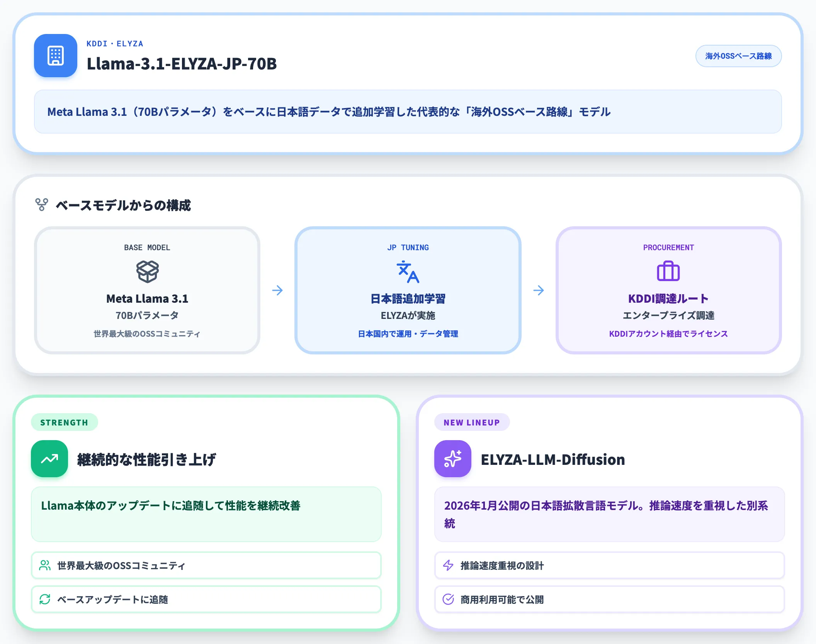Click the box icon above Meta Llama 3.1
The width and height of the screenshot is (816, 644).
[147, 271]
